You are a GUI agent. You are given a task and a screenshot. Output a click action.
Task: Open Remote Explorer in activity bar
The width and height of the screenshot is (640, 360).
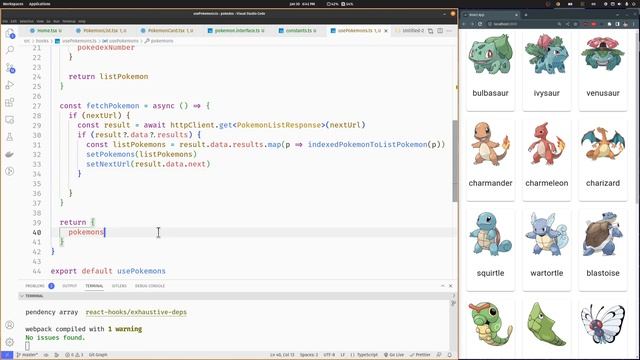10,120
